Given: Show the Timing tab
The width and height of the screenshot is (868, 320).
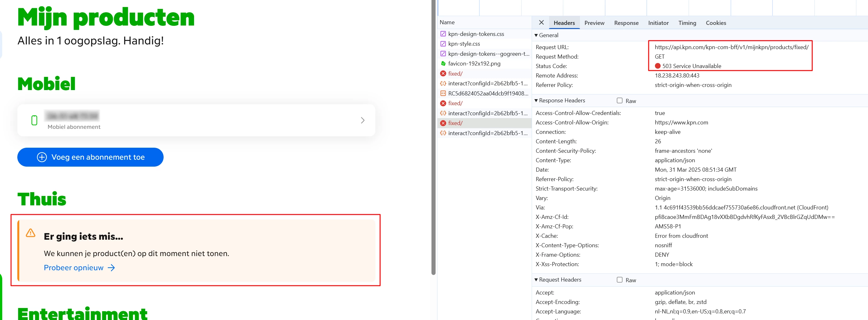Looking at the screenshot, I should click(x=687, y=23).
